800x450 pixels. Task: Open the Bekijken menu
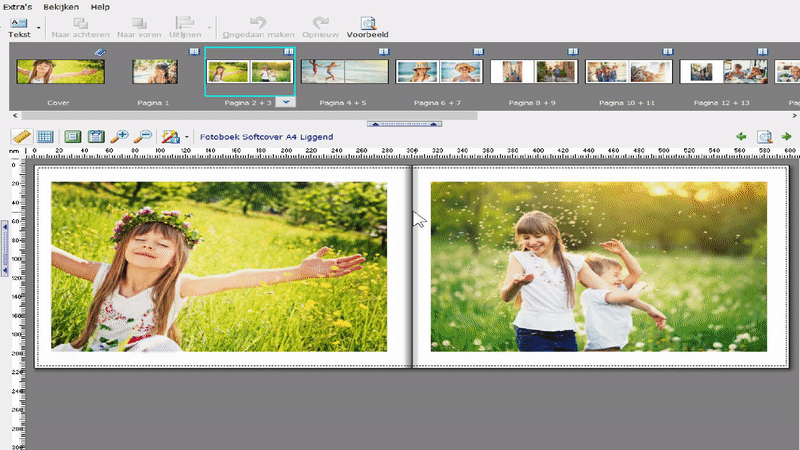pos(61,6)
